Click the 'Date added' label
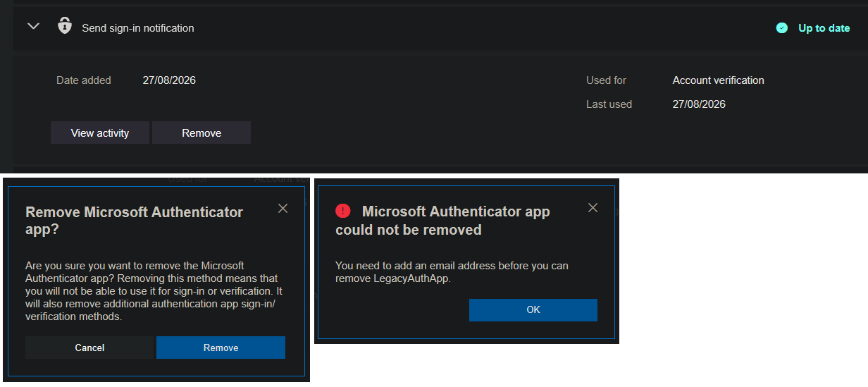This screenshot has width=868, height=387. click(x=84, y=80)
